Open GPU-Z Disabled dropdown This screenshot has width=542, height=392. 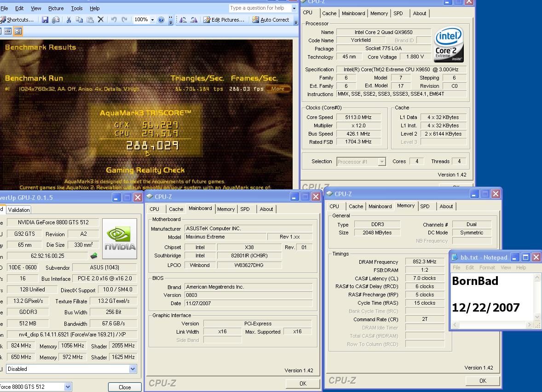[x=133, y=369]
